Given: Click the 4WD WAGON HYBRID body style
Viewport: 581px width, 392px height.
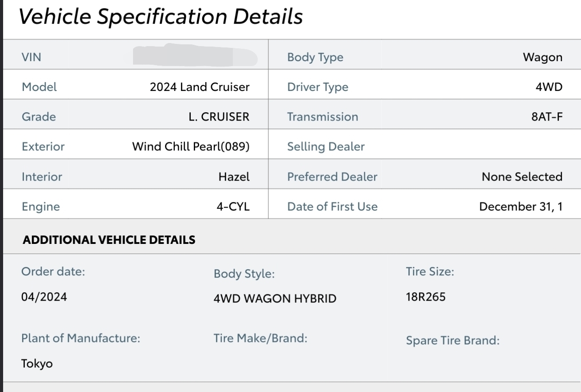Looking at the screenshot, I should 275,298.
